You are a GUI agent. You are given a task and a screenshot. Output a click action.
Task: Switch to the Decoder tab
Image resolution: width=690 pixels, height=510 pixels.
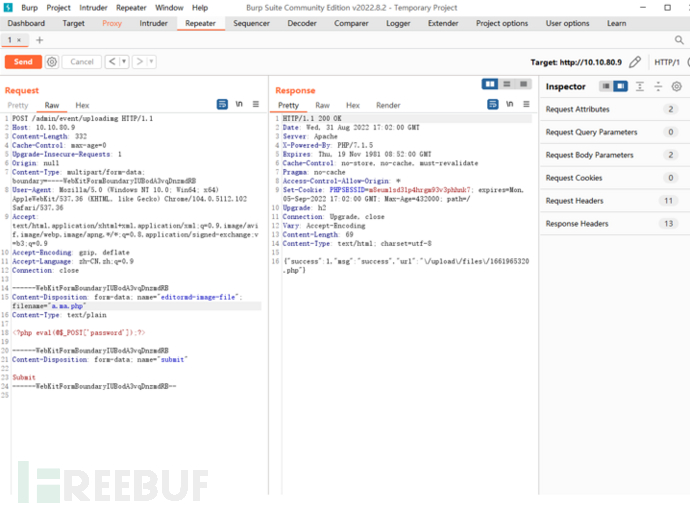click(302, 23)
